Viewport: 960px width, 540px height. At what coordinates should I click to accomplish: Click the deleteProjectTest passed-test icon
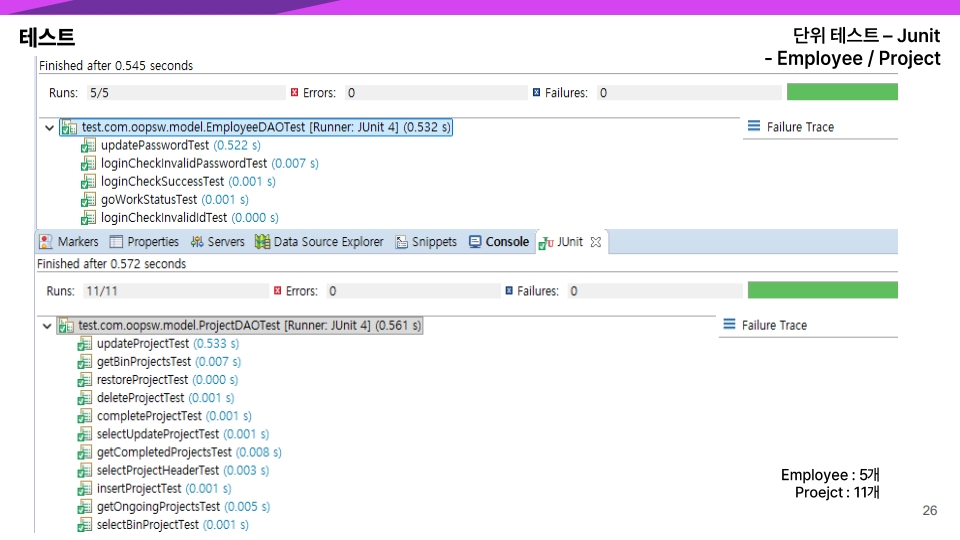point(84,399)
